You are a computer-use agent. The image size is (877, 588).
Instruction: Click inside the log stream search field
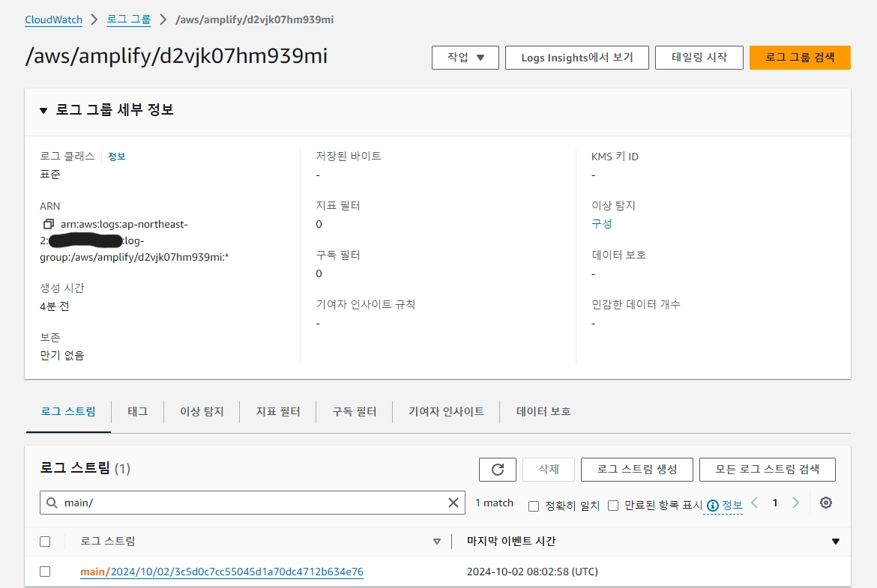coord(225,503)
